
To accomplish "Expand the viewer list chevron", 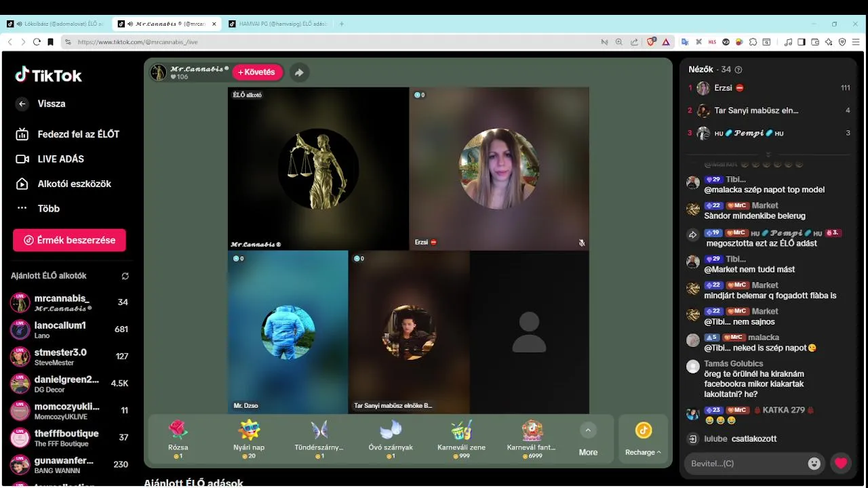I will pyautogui.click(x=768, y=155).
